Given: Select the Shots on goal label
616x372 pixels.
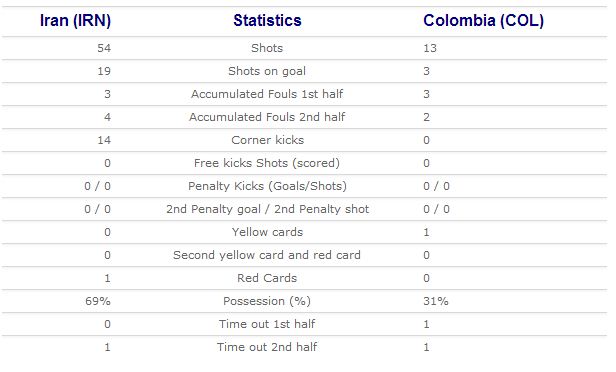Looking at the screenshot, I should click(267, 71).
